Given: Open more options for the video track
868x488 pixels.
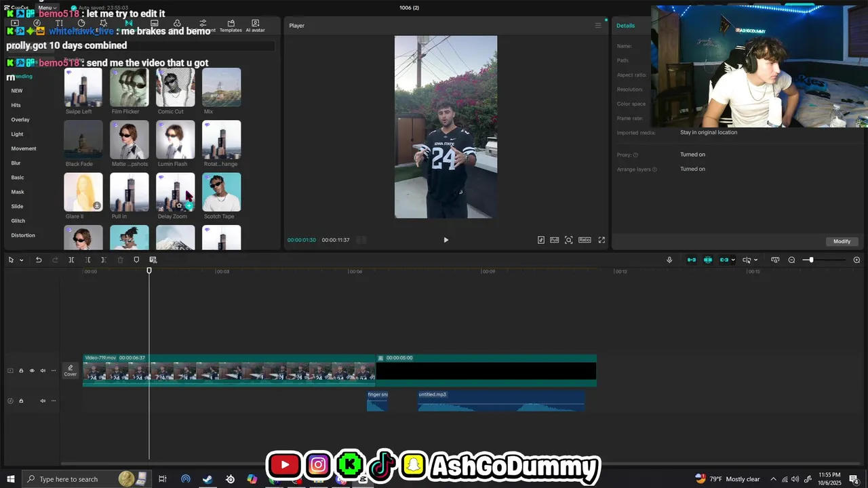Looking at the screenshot, I should (54, 371).
